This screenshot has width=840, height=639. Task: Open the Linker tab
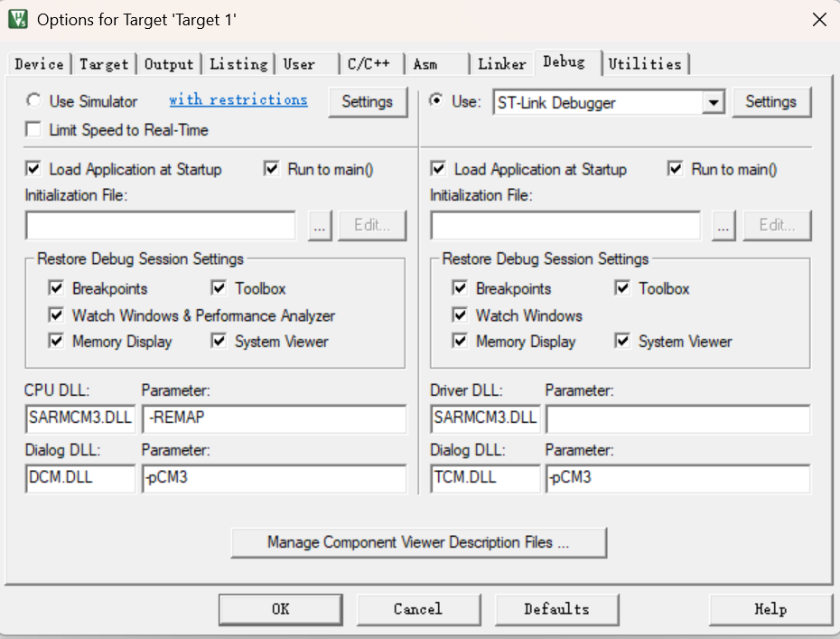tap(502, 64)
